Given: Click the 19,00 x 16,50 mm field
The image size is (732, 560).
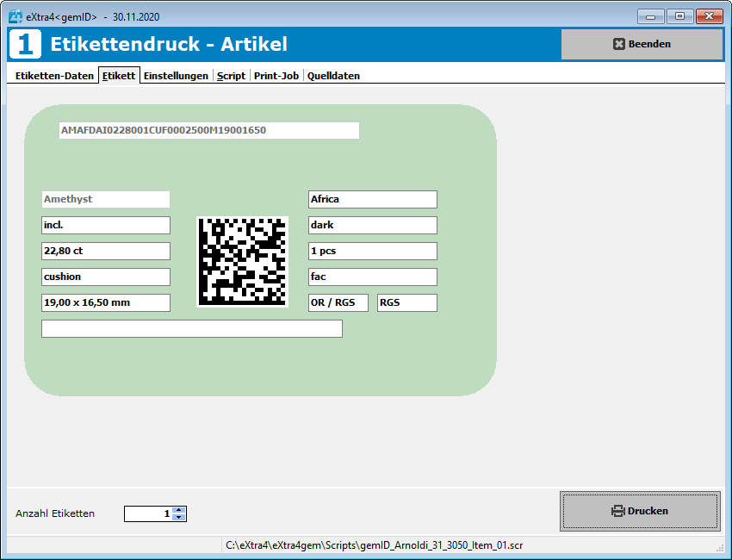Looking at the screenshot, I should coord(106,302).
